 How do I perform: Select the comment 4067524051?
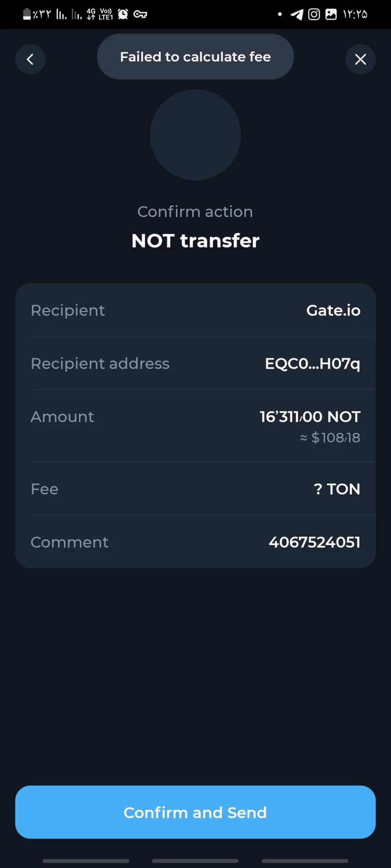(x=314, y=542)
